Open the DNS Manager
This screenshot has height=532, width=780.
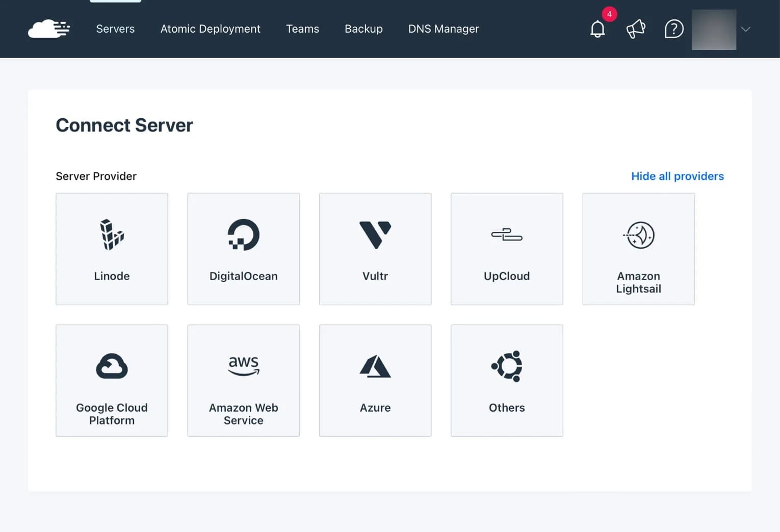(x=443, y=29)
